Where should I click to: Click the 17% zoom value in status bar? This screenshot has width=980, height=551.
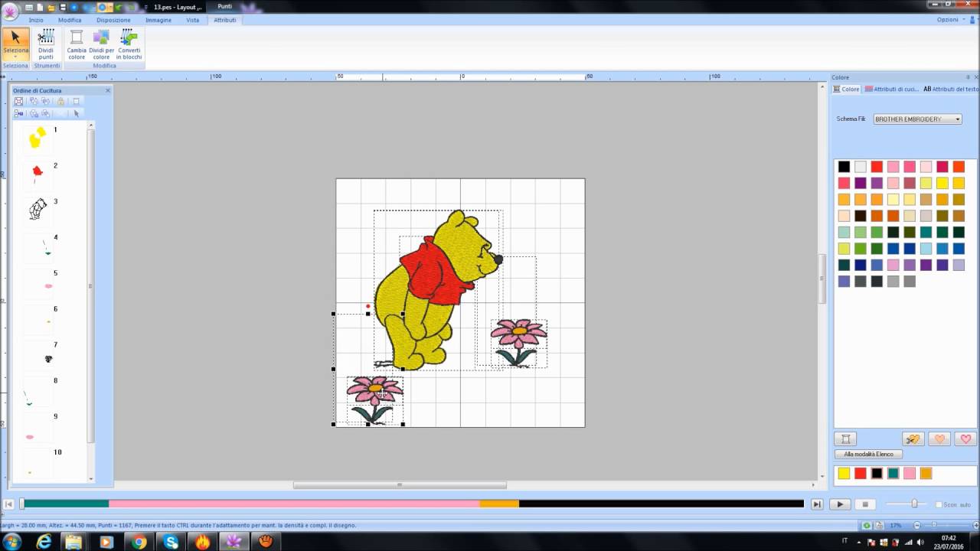click(x=895, y=525)
